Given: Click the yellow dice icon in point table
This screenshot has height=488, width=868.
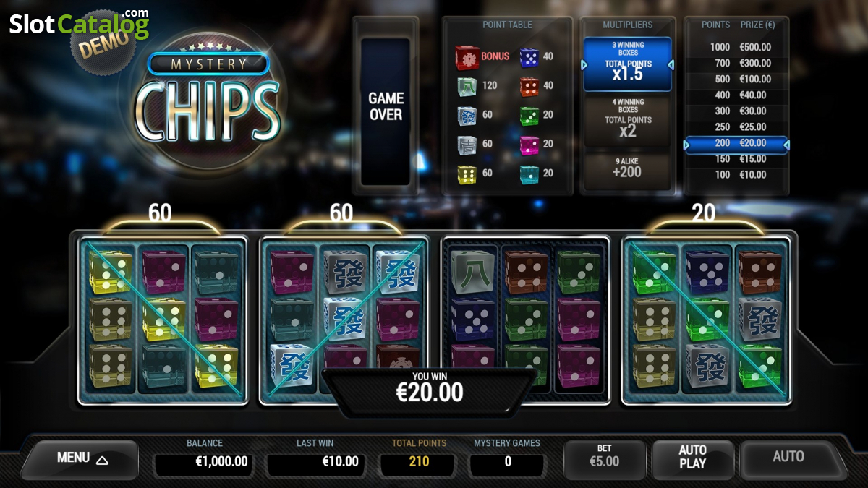Looking at the screenshot, I should (x=466, y=174).
